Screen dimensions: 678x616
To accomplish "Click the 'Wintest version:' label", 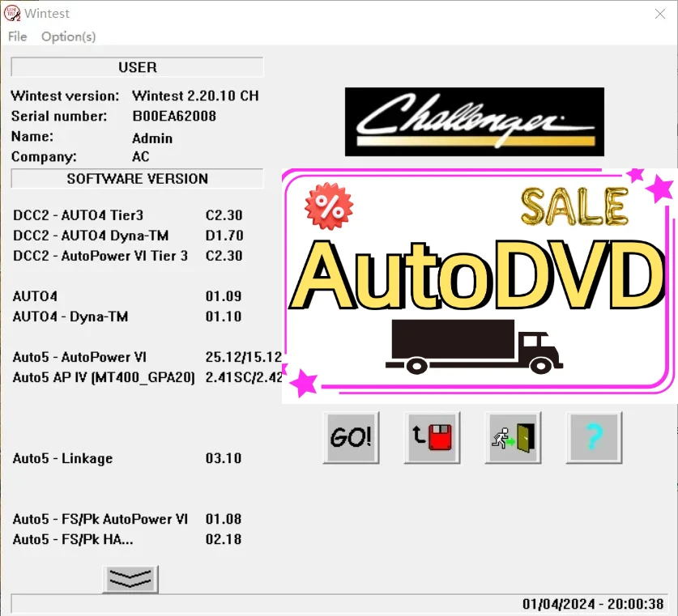I will click(x=65, y=96).
